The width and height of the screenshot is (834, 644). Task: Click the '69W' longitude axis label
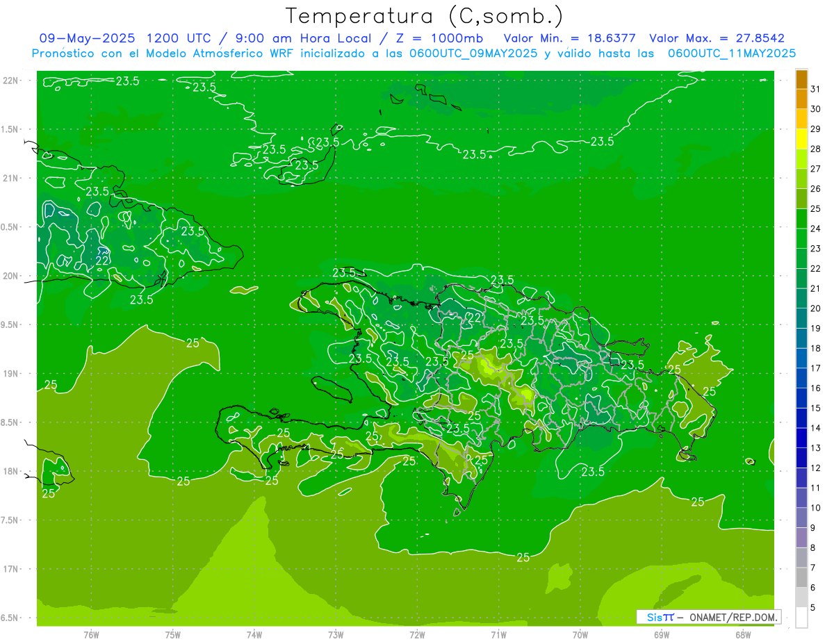pos(662,635)
